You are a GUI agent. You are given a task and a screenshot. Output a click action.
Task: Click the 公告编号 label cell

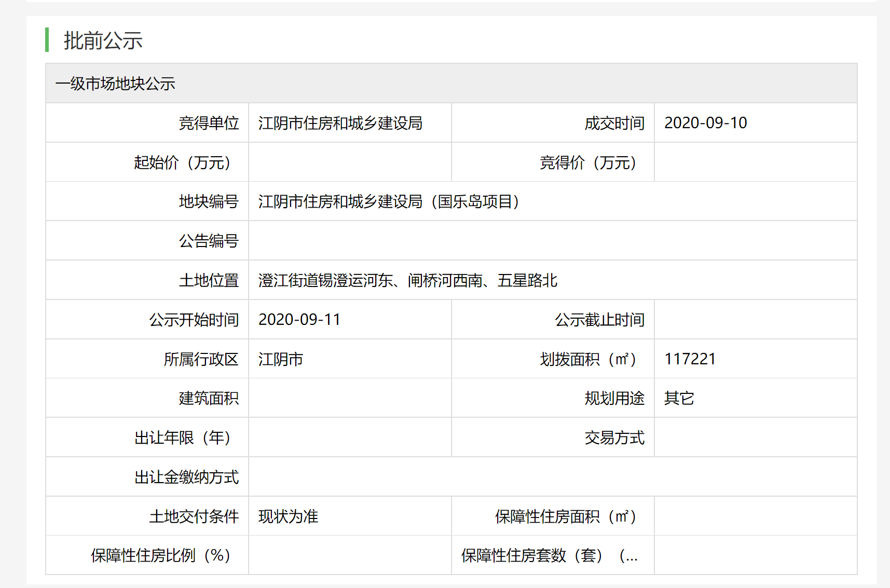(209, 241)
